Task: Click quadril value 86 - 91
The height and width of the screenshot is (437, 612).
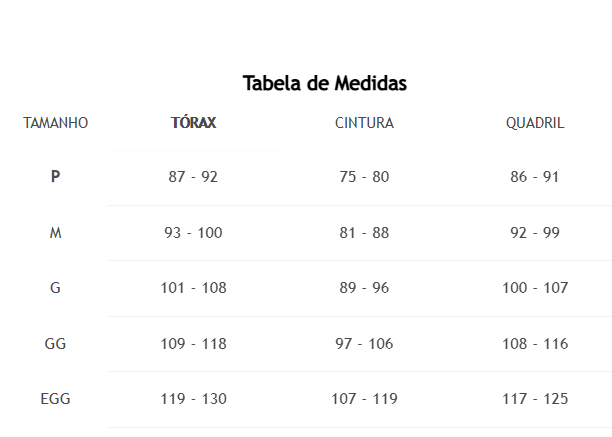Action: click(535, 177)
